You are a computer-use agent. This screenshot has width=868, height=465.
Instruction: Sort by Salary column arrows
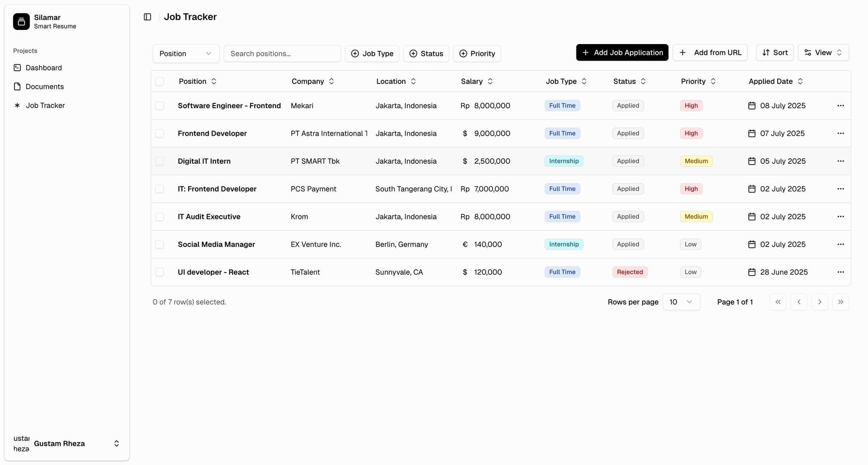(490, 81)
